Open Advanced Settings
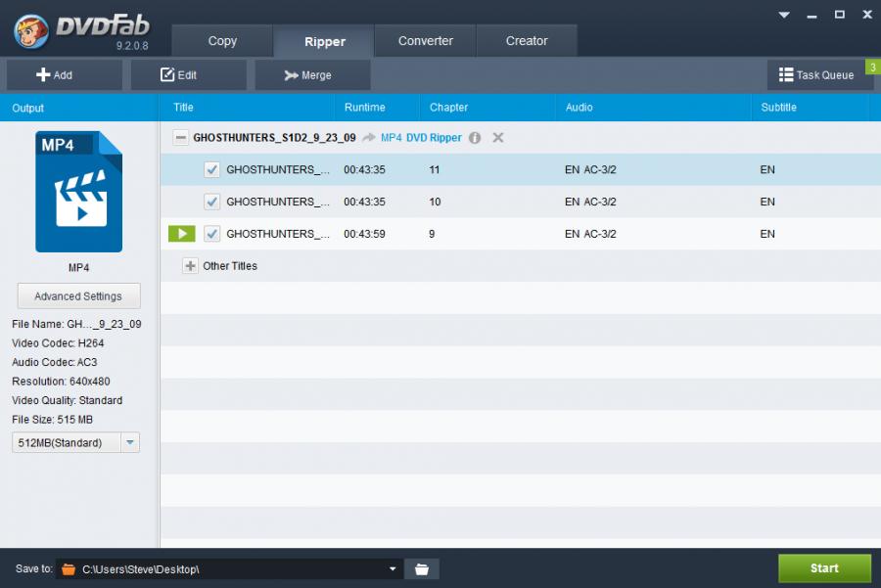 click(78, 296)
